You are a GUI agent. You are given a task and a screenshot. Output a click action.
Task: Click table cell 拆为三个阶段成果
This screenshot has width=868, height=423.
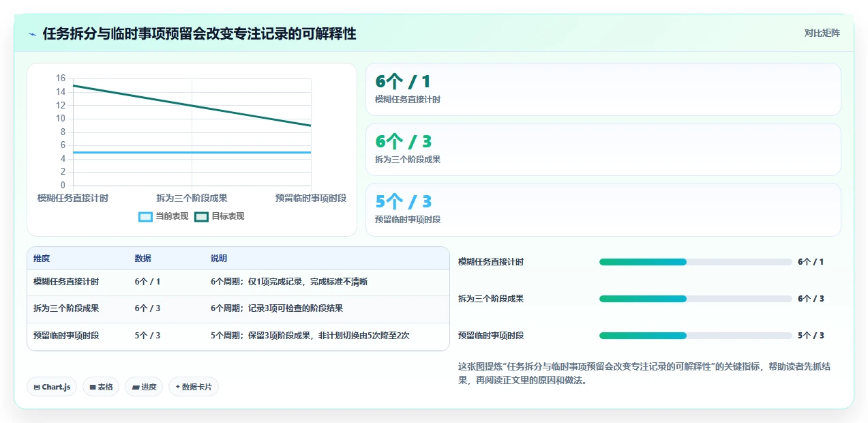pyautogui.click(x=66, y=308)
